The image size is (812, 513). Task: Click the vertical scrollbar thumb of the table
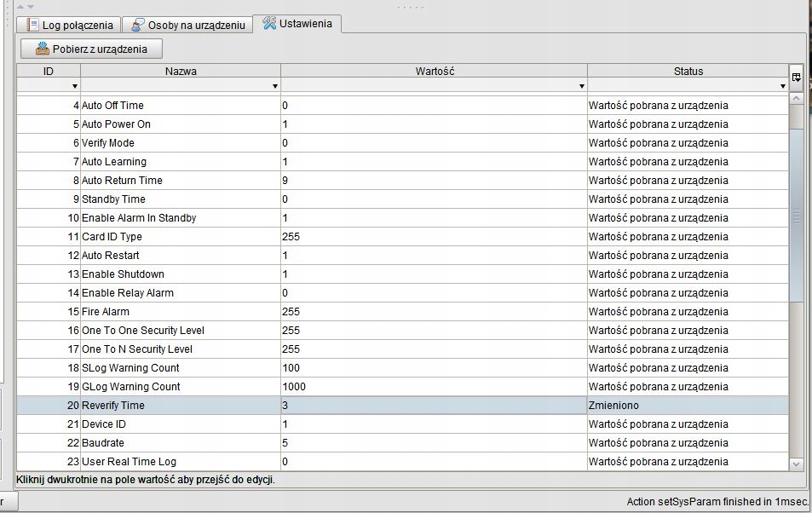pyautogui.click(x=797, y=213)
